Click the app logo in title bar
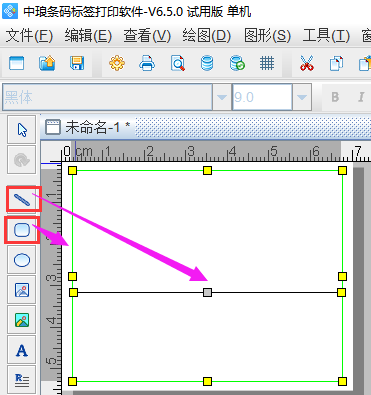Screen dimensions: 371x395 tap(10, 11)
